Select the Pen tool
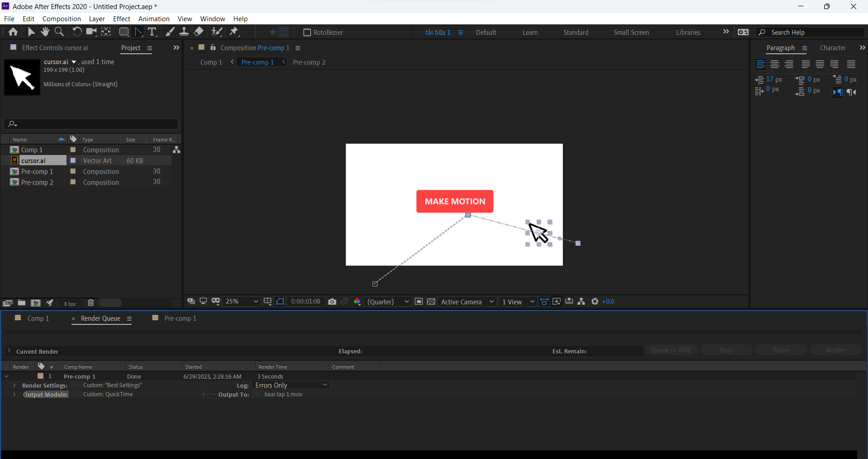Screen dimensions: 868x459 tap(138, 32)
